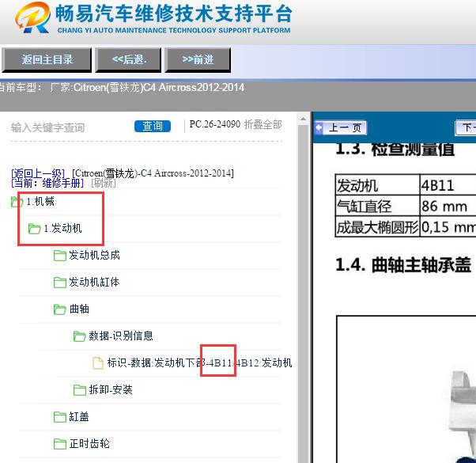Select 发动机总成 tree label
The width and height of the screenshot is (476, 463).
click(94, 255)
